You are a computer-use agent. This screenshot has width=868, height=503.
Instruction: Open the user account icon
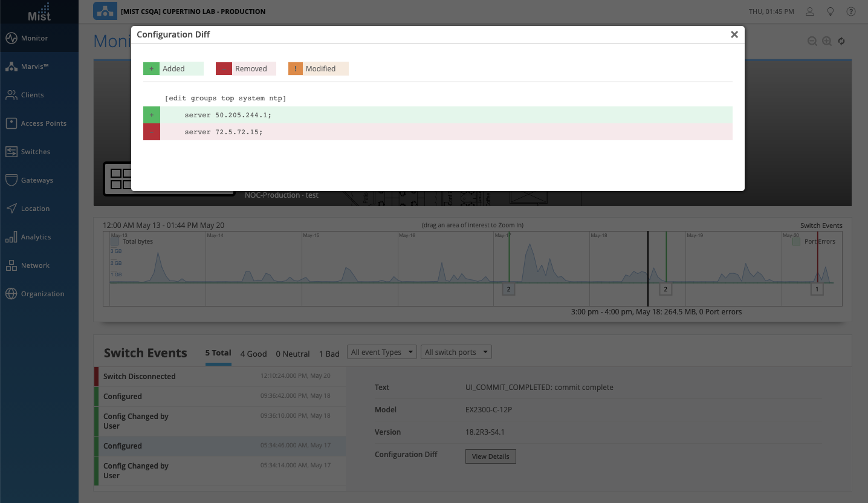(x=811, y=11)
